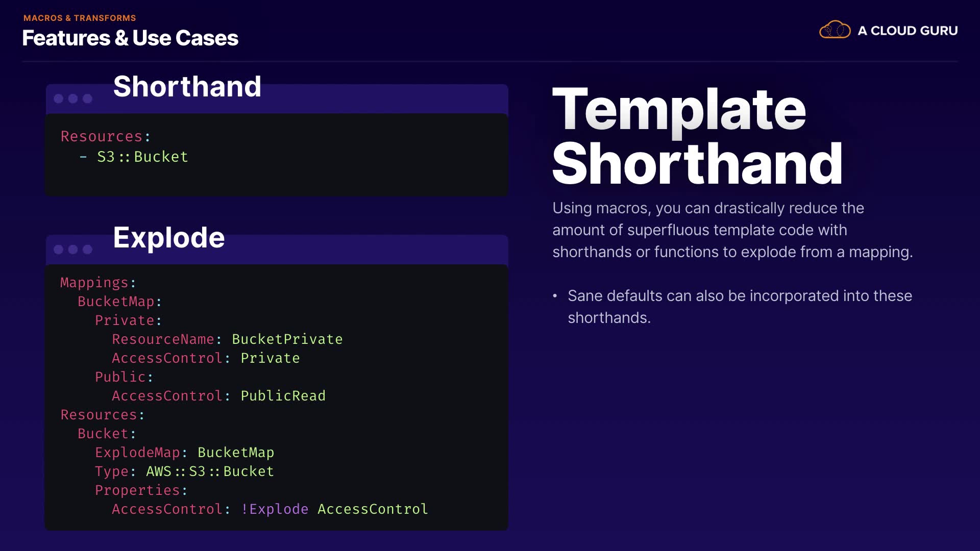Click rightmost dot in Shorthand window header
This screenshot has height=551, width=980.
click(x=88, y=98)
